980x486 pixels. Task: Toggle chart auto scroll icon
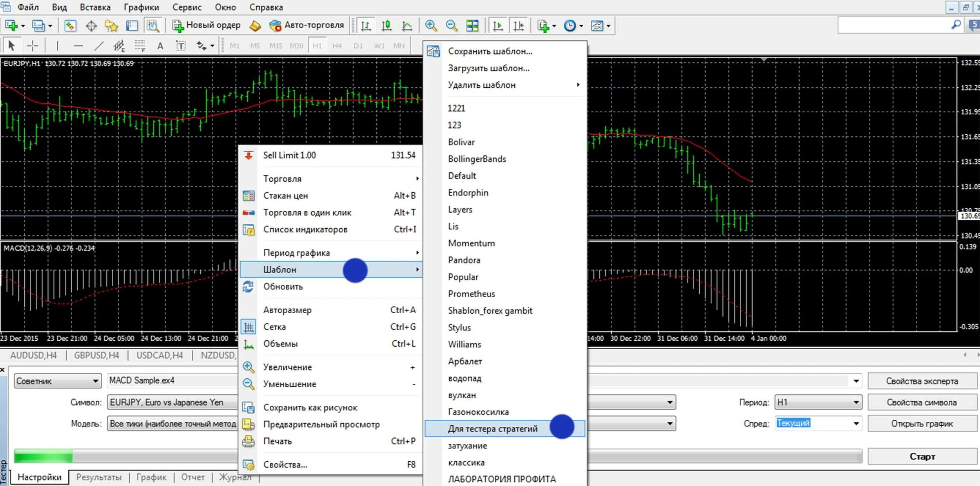point(498,26)
